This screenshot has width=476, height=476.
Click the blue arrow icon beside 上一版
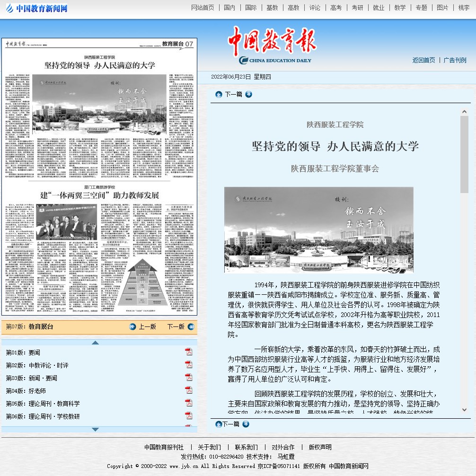click(132, 326)
